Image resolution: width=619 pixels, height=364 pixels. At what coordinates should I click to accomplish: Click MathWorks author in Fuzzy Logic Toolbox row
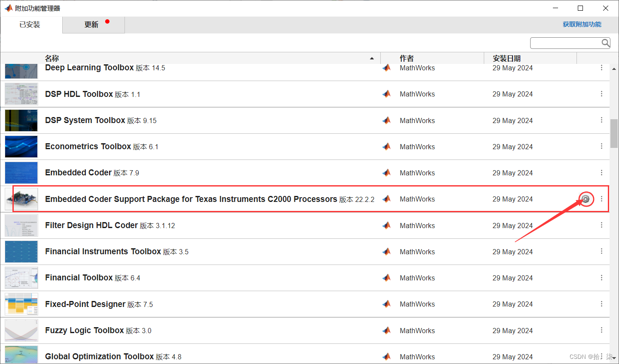click(417, 331)
